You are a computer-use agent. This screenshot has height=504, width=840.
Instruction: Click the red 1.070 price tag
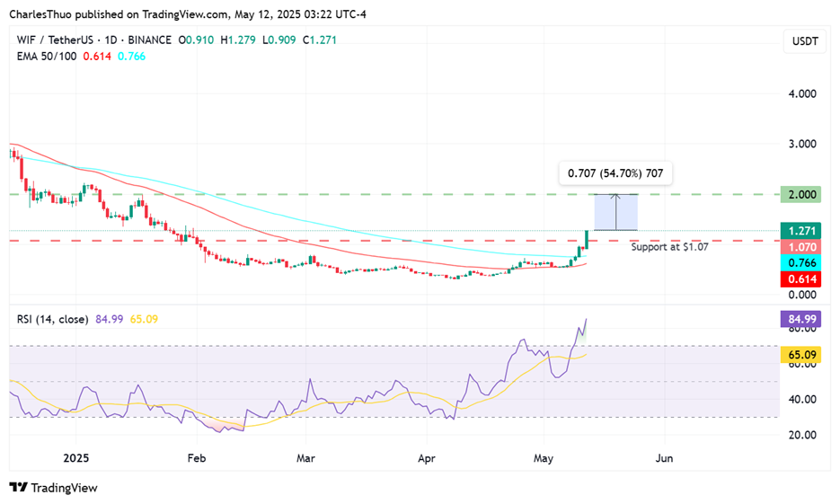[x=801, y=246]
